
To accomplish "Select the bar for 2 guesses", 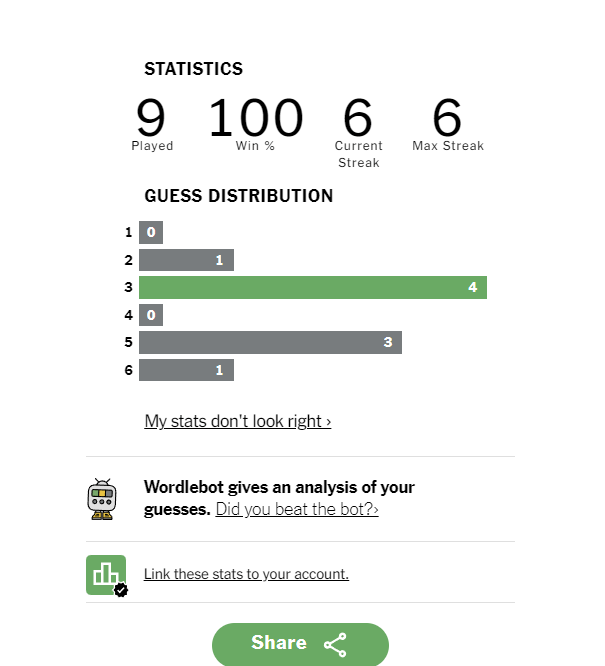I will 186,260.
